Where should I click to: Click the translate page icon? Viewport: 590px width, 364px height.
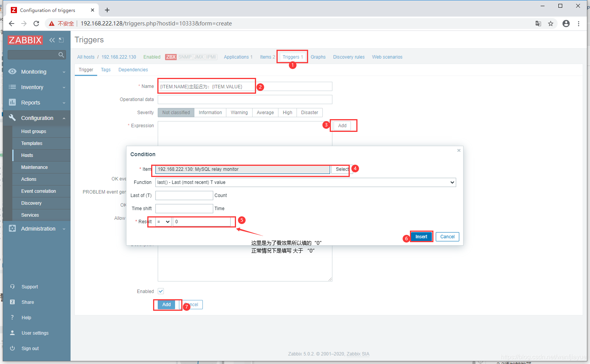(x=538, y=24)
